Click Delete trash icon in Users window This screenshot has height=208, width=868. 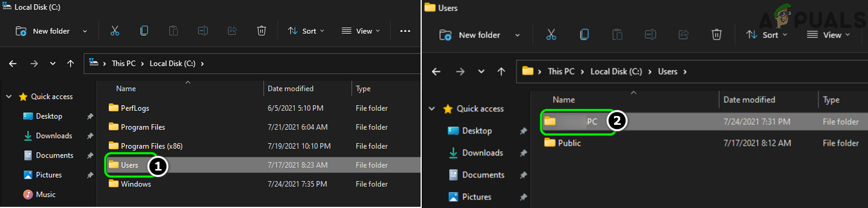pyautogui.click(x=716, y=35)
